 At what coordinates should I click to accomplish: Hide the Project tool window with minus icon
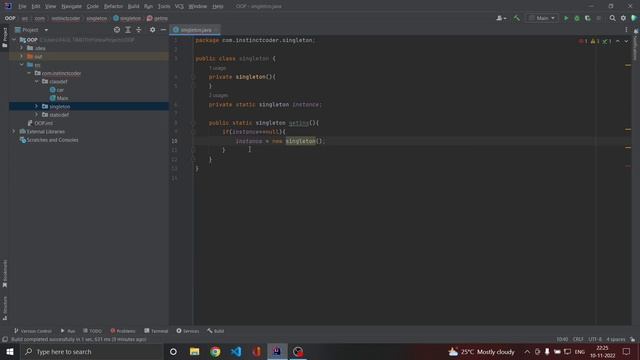[x=163, y=30]
